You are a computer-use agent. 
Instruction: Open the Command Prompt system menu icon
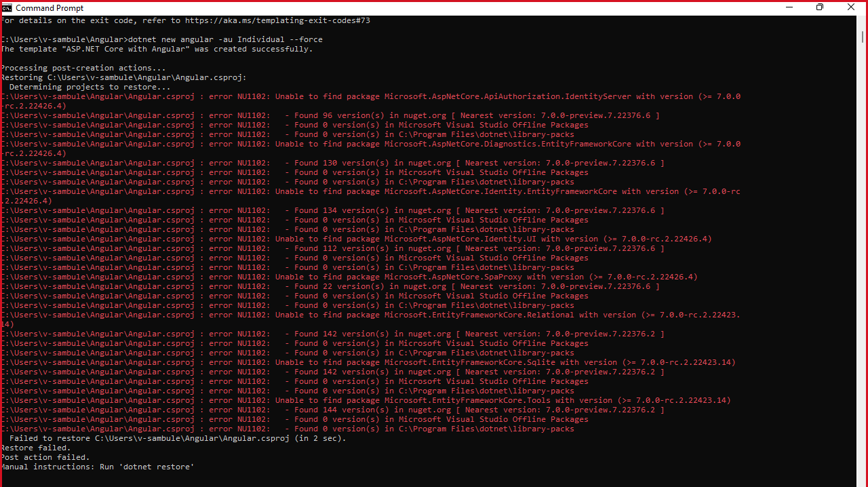[x=7, y=7]
